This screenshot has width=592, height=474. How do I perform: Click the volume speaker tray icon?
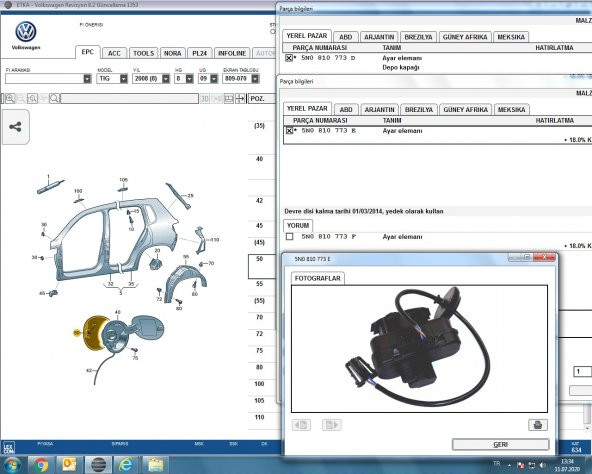543,465
